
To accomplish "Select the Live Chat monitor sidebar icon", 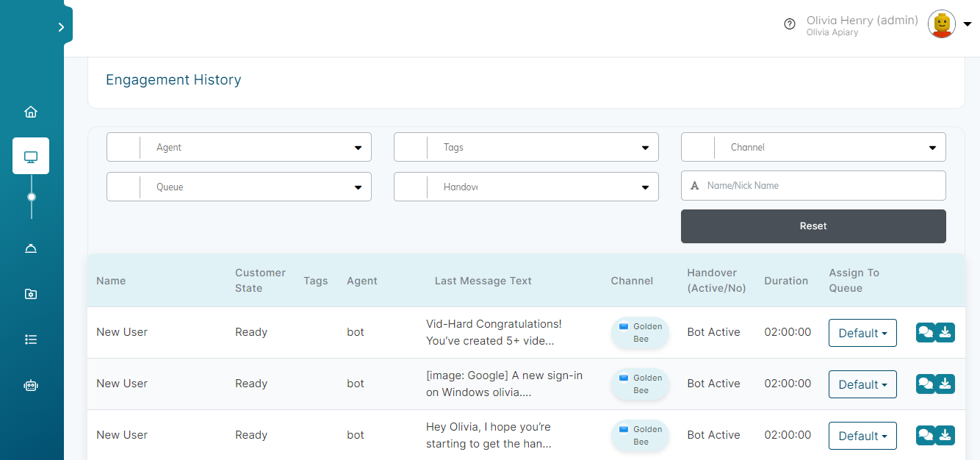I will (x=30, y=156).
